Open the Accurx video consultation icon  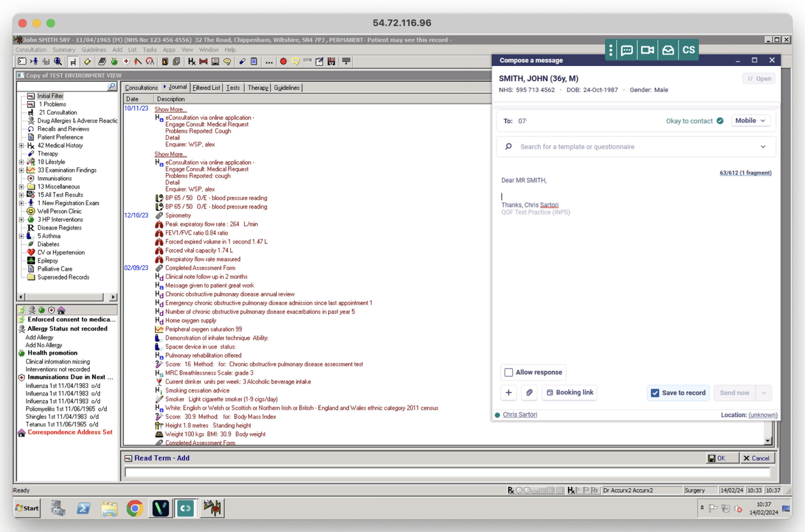pos(647,50)
